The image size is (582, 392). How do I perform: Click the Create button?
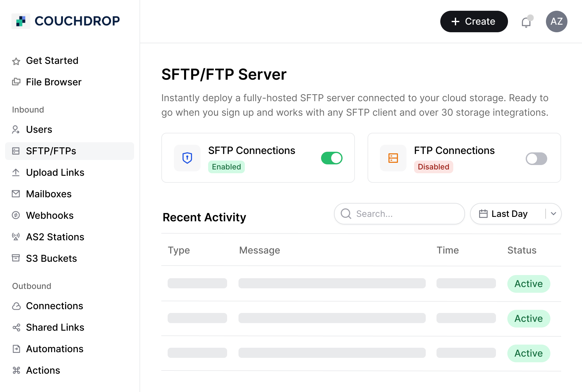pyautogui.click(x=474, y=21)
